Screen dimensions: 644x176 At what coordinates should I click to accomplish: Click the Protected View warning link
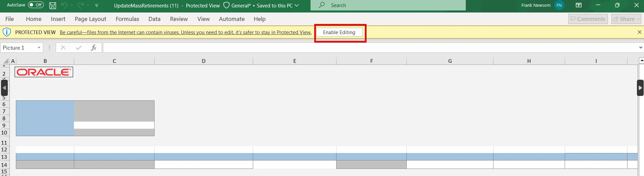point(186,32)
